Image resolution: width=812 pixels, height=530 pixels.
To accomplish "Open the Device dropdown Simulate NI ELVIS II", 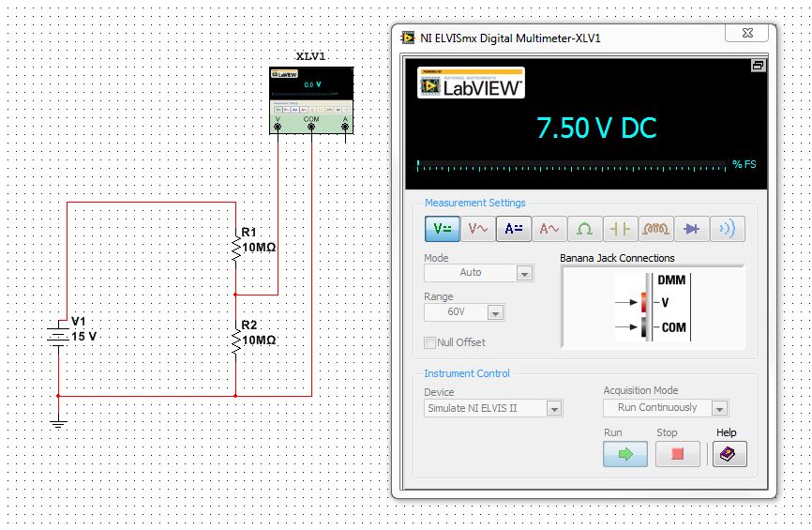I will [493, 409].
